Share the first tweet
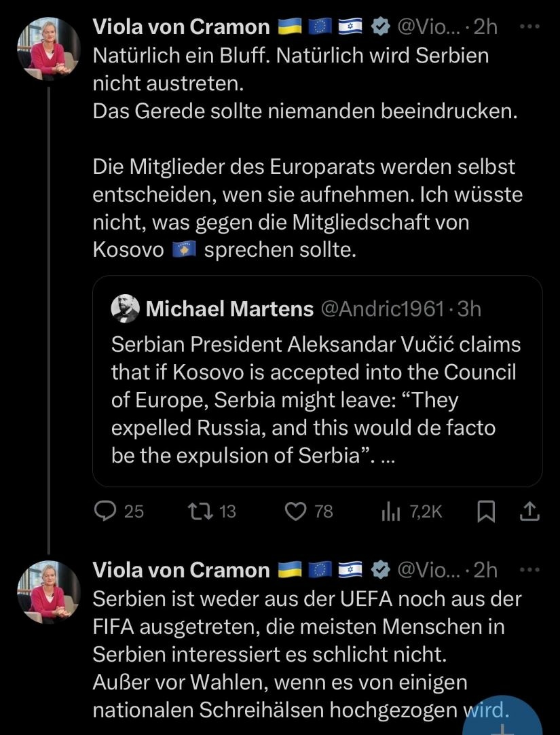560x735 pixels. [529, 512]
